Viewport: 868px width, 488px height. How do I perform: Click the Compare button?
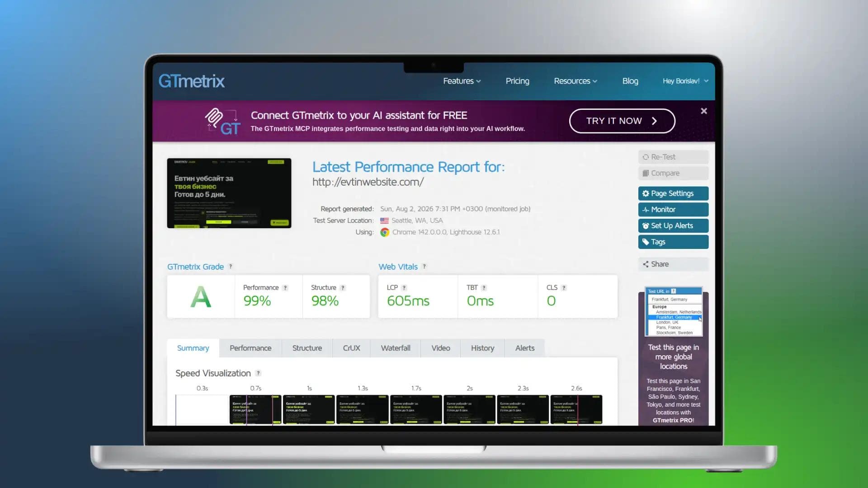(x=673, y=173)
